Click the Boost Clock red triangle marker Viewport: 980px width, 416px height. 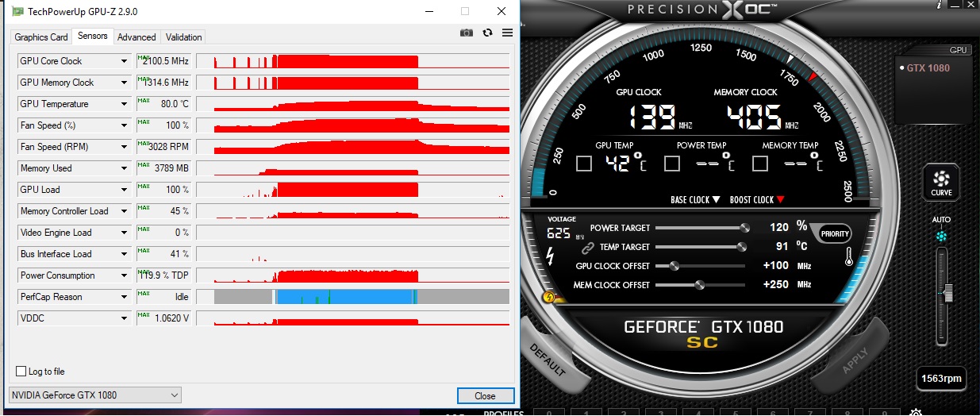click(780, 200)
